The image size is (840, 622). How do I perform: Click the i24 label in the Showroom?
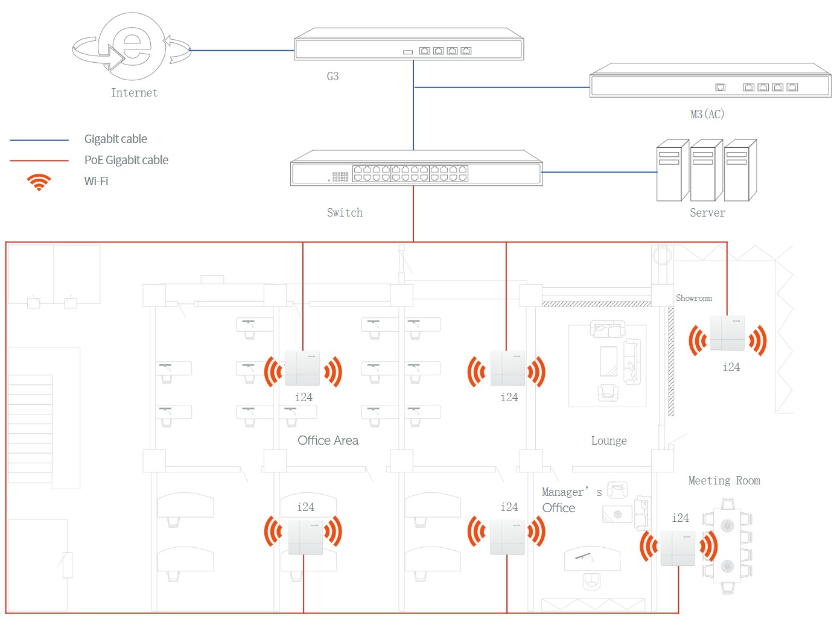pyautogui.click(x=731, y=367)
